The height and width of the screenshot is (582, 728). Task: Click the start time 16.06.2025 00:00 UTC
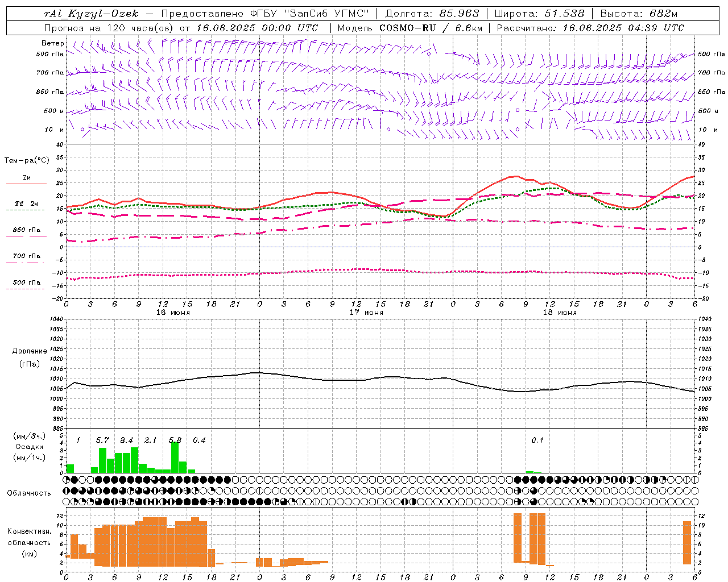click(257, 28)
